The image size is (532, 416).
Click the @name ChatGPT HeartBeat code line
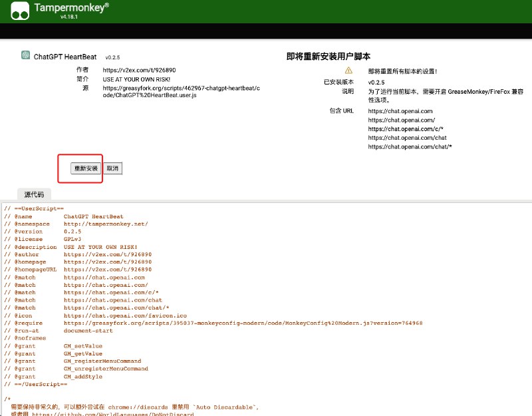tap(64, 216)
